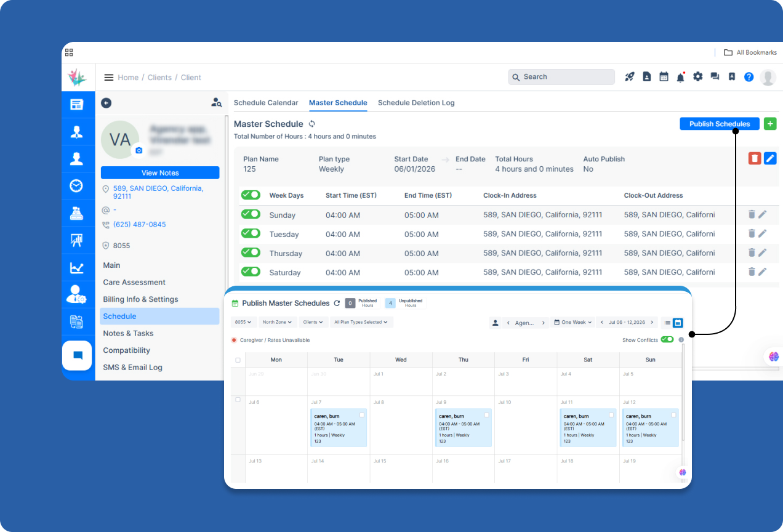Click the back arrow in client panel
Image resolution: width=783 pixels, height=532 pixels.
point(106,103)
